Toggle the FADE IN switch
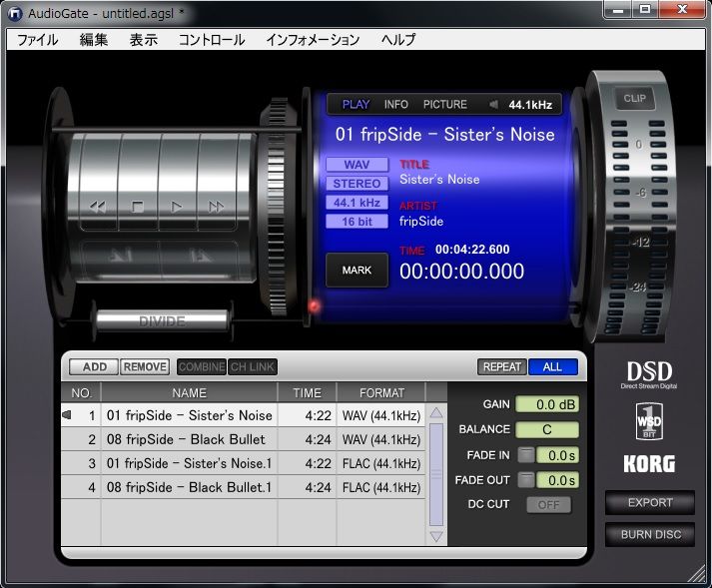Screen dimensions: 712x588 (x=526, y=455)
